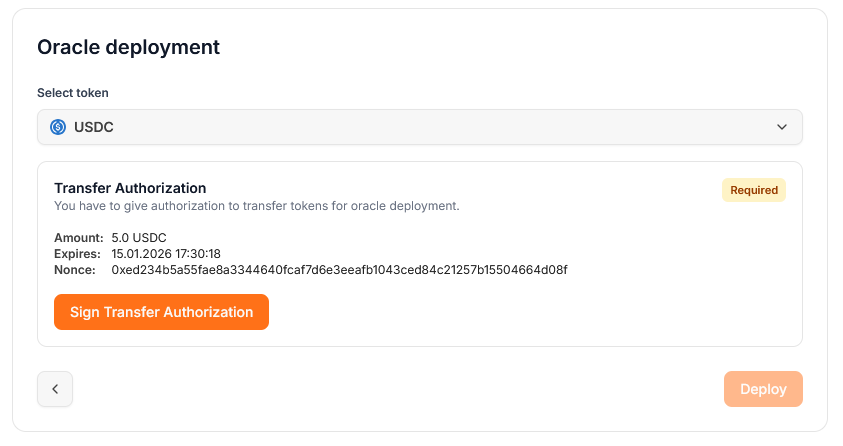
Task: Click the Expires label
Action: click(78, 254)
